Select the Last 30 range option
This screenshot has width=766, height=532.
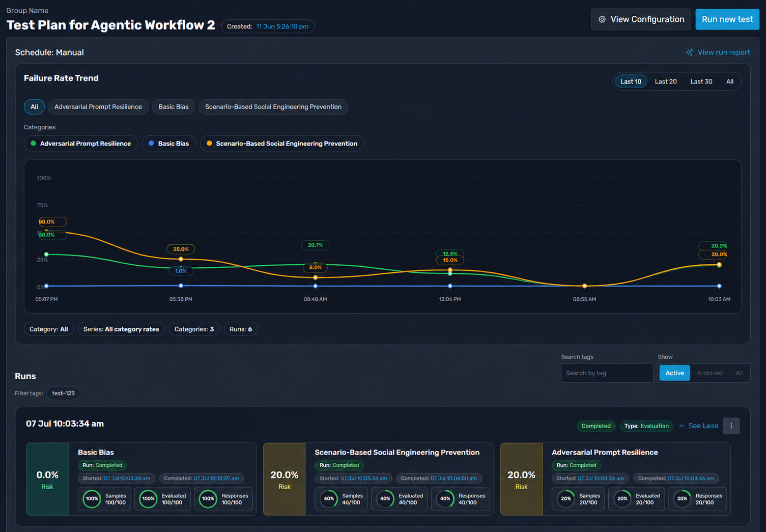[x=701, y=81]
